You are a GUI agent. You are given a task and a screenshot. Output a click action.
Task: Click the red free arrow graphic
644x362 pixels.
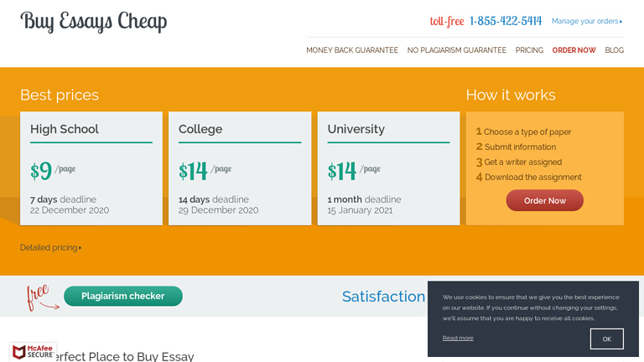(42, 297)
